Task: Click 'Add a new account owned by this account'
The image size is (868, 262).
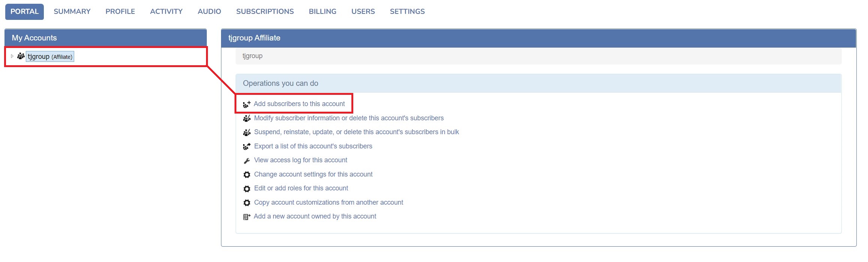Action: (x=315, y=216)
